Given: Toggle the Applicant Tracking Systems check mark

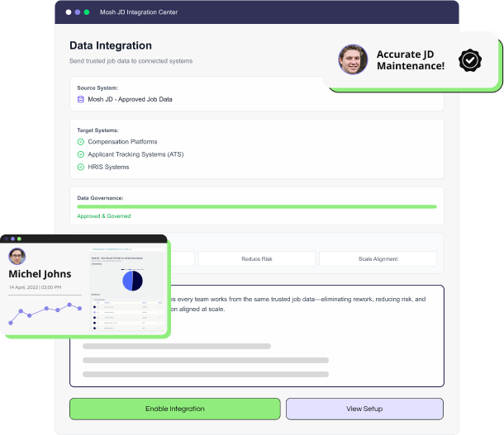Looking at the screenshot, I should click(x=80, y=154).
